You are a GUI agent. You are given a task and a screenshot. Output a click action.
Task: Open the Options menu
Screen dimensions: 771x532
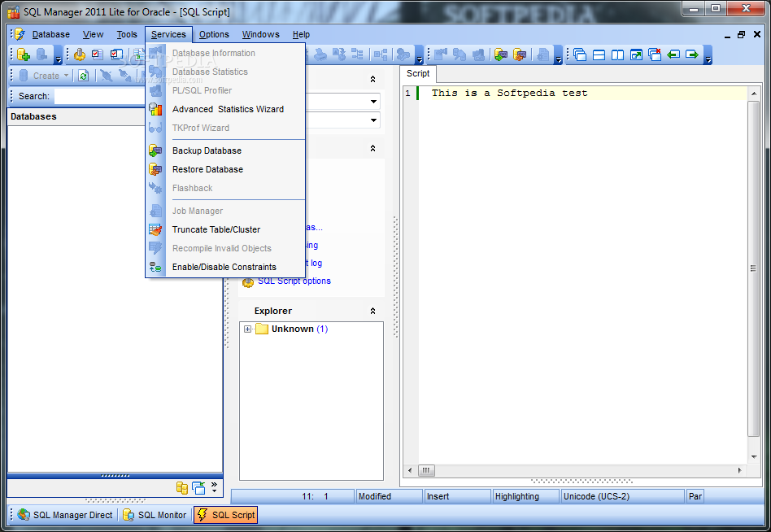(x=214, y=34)
